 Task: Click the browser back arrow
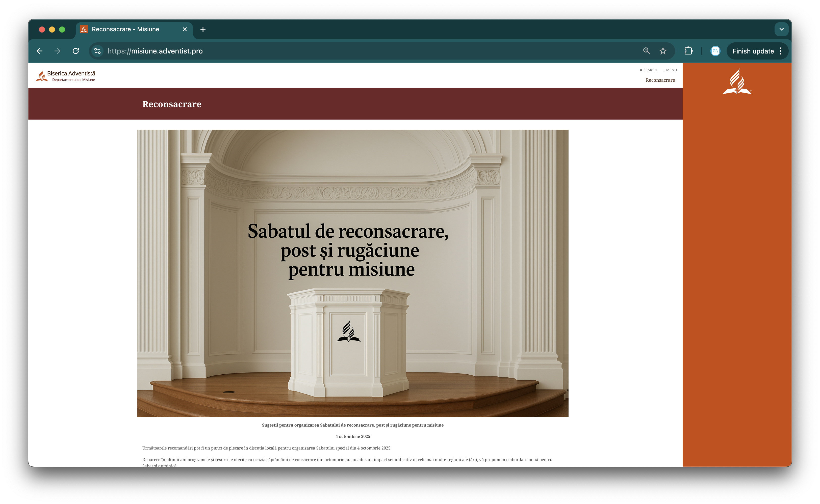(39, 51)
